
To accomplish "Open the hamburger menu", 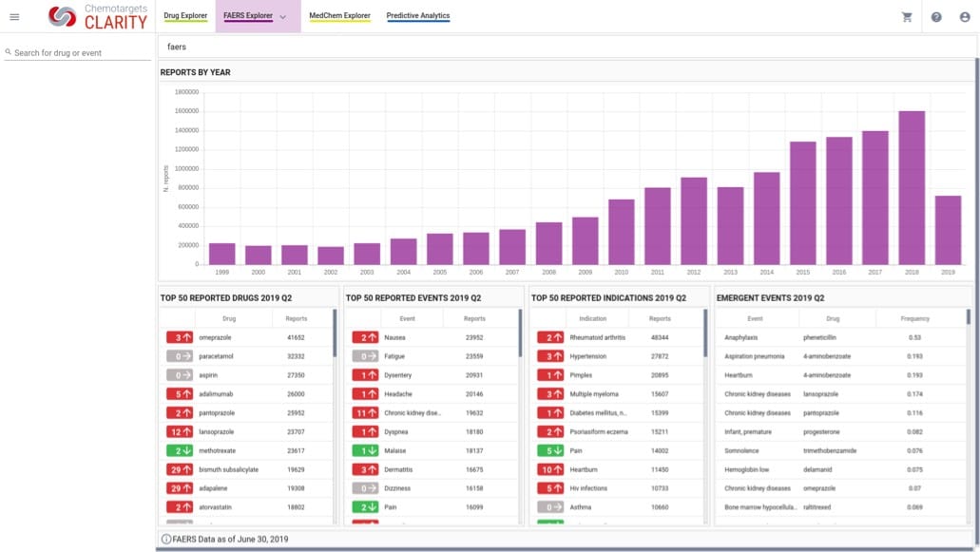I will [x=14, y=17].
